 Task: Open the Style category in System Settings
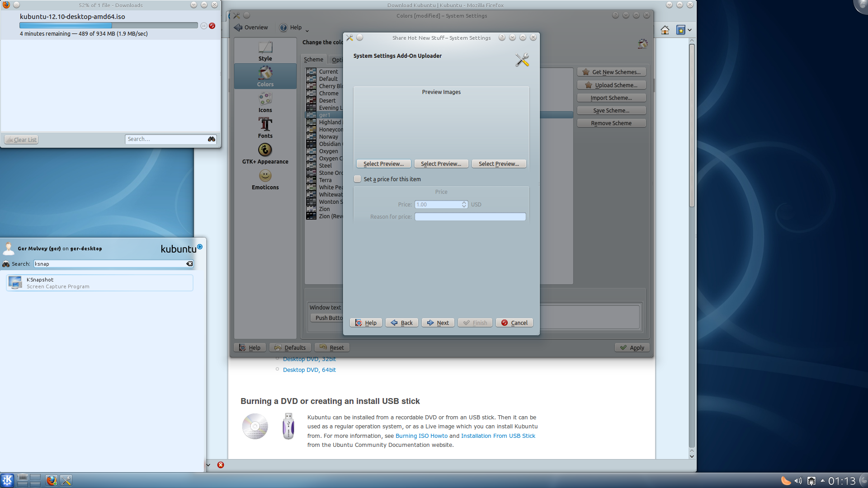click(265, 51)
